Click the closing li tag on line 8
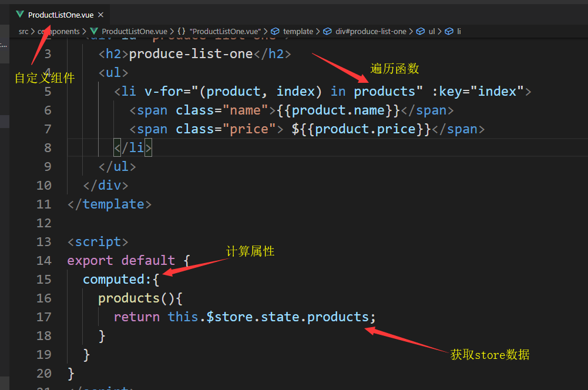588x390 pixels. [133, 147]
